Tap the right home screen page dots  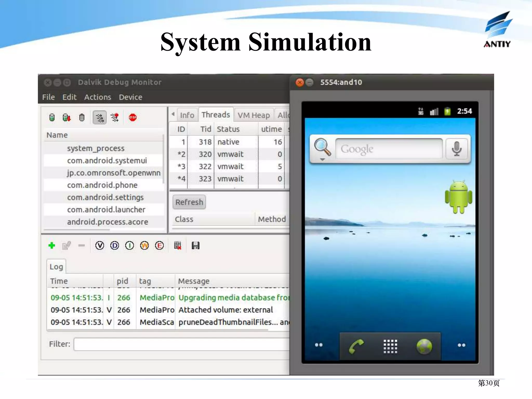[462, 345]
